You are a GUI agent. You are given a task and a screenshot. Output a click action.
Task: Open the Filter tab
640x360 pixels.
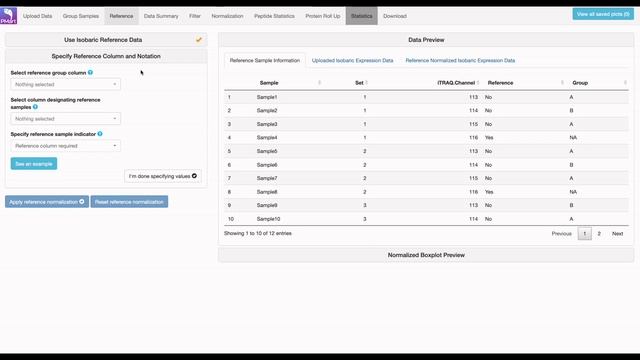pos(195,16)
